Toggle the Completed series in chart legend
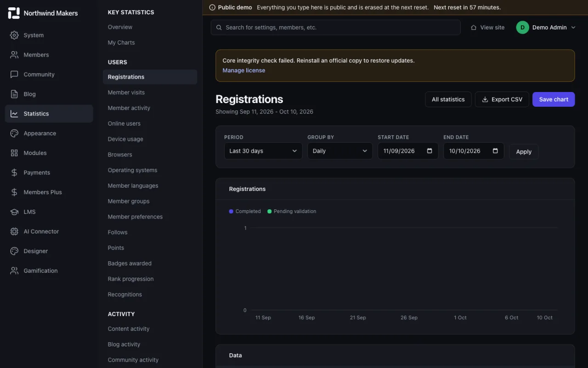This screenshot has height=368, width=588. pos(245,212)
